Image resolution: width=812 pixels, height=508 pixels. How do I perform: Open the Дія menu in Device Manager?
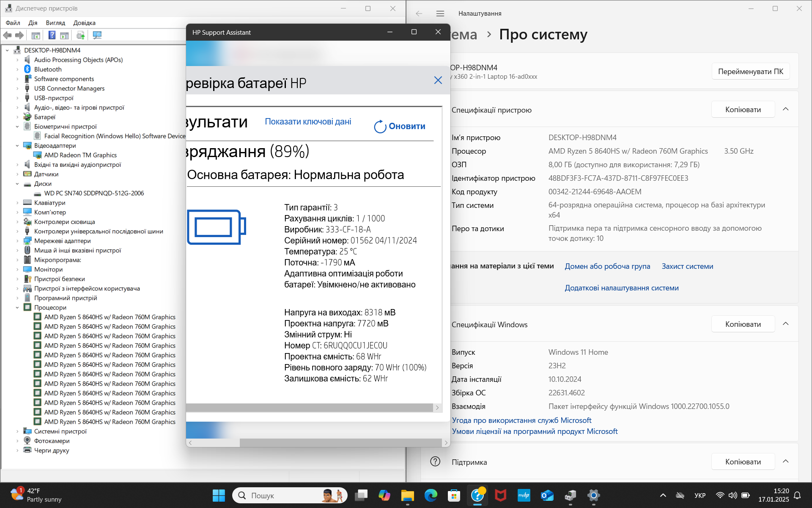tap(33, 23)
